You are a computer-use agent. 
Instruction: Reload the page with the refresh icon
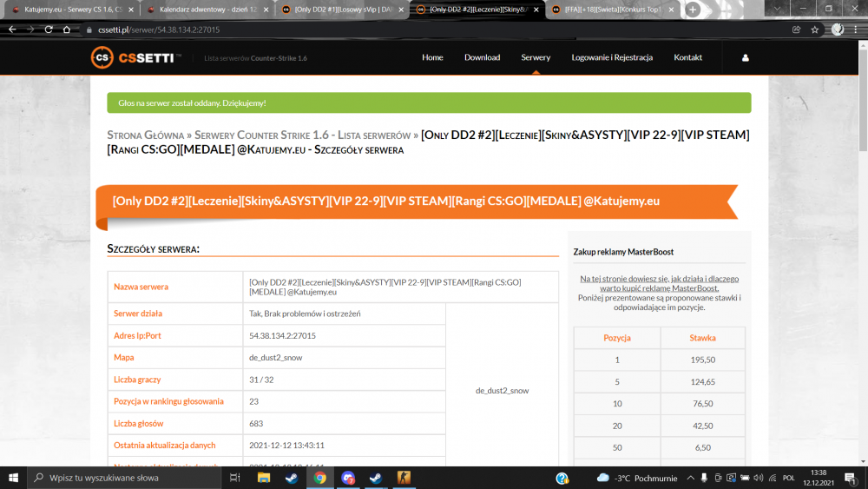click(x=49, y=30)
